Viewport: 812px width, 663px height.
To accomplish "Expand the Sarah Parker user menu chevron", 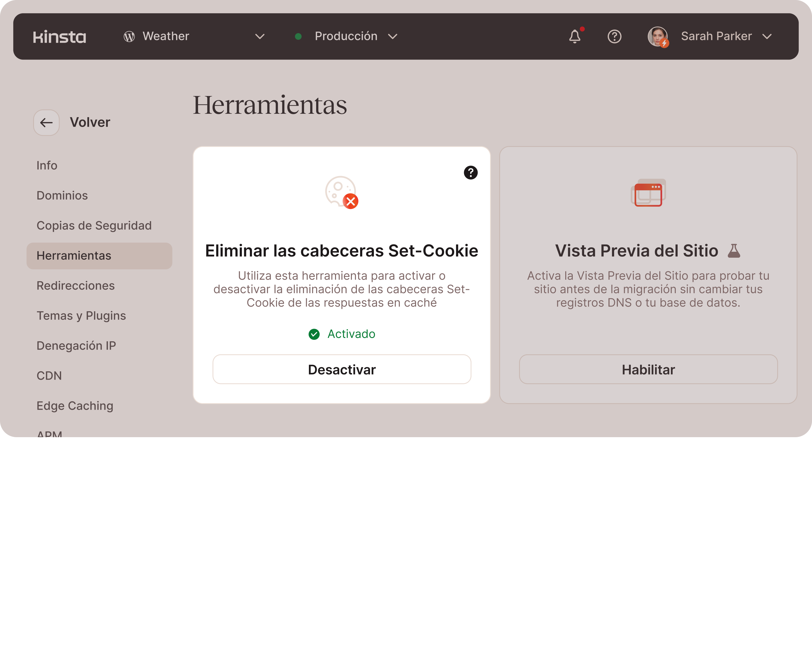I will (x=767, y=37).
